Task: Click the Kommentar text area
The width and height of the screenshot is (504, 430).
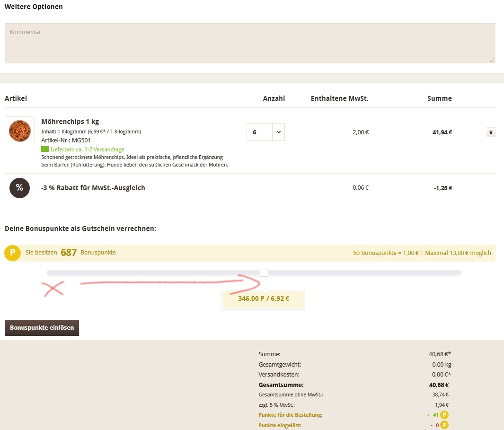Action: [x=250, y=43]
